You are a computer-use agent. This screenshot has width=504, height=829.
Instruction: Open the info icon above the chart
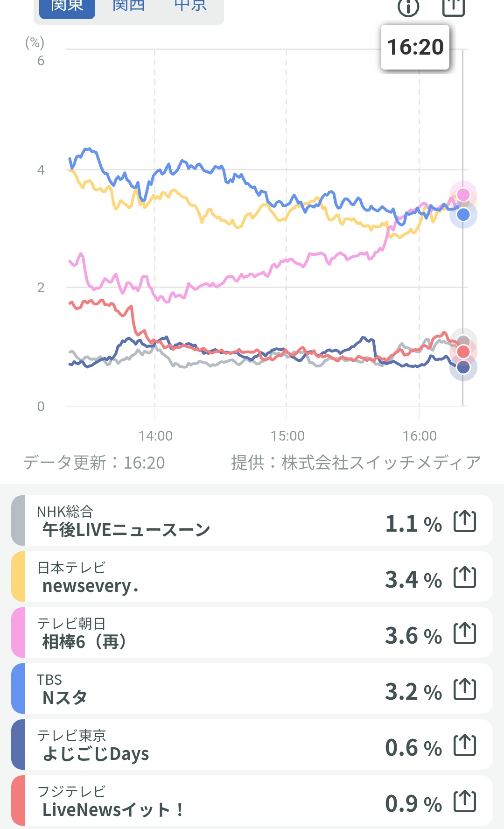click(408, 7)
